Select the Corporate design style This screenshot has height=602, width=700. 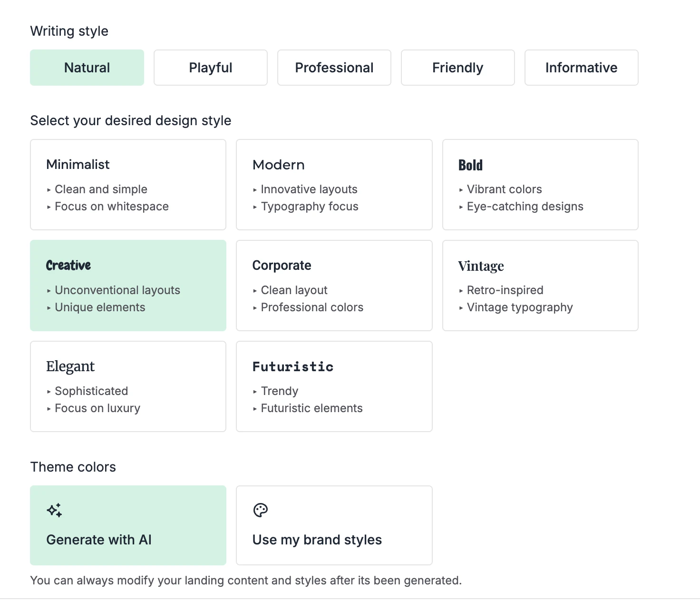(334, 285)
